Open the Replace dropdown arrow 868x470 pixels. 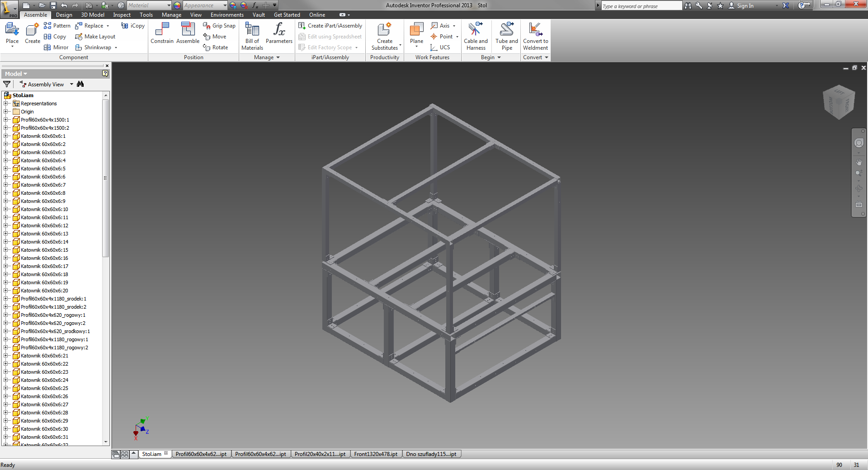pyautogui.click(x=108, y=26)
